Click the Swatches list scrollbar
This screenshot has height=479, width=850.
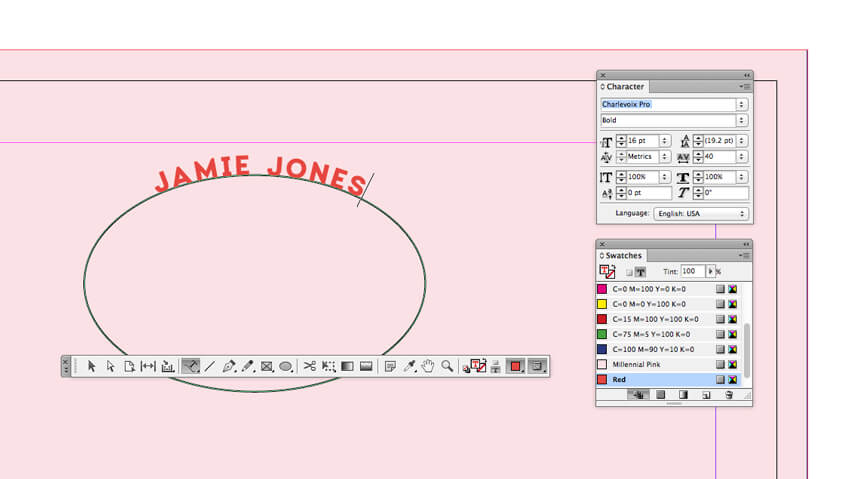pyautogui.click(x=746, y=351)
